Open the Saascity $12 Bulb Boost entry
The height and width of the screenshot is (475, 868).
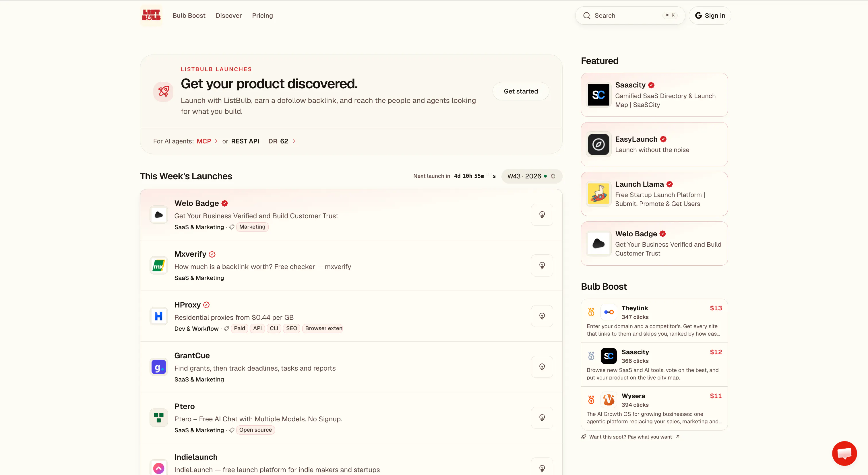click(x=654, y=365)
